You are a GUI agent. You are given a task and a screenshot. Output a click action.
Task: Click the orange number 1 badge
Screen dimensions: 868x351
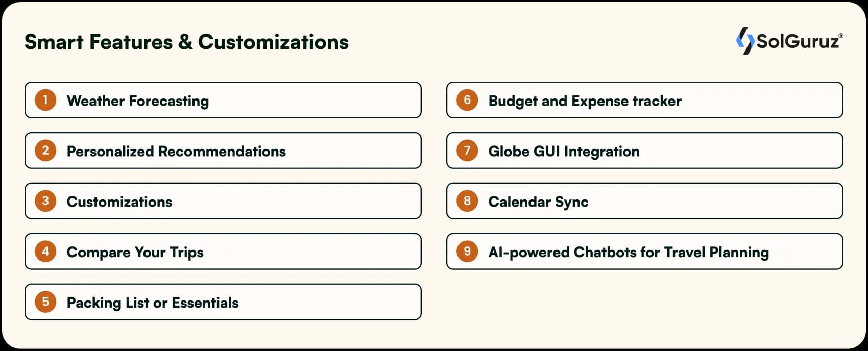[x=45, y=100]
